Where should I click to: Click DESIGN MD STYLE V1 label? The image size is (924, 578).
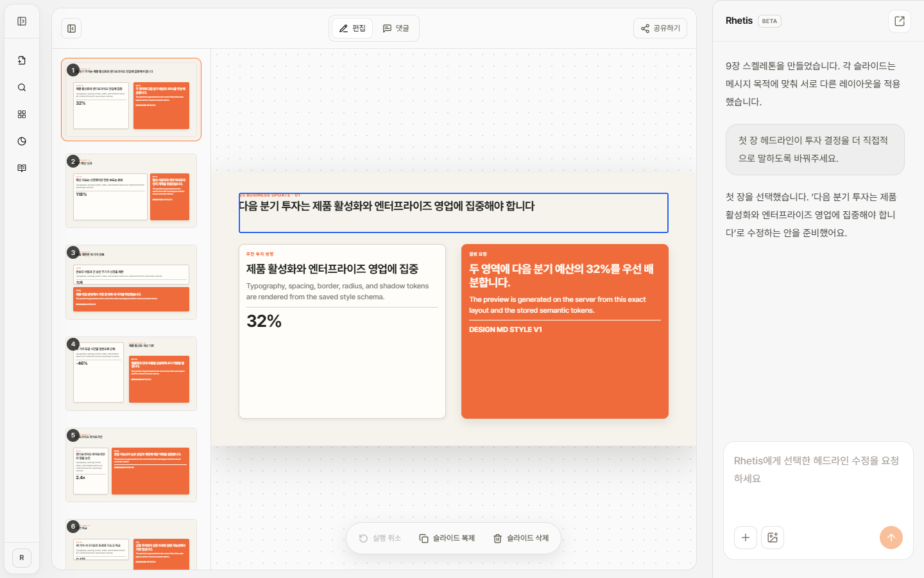(506, 329)
